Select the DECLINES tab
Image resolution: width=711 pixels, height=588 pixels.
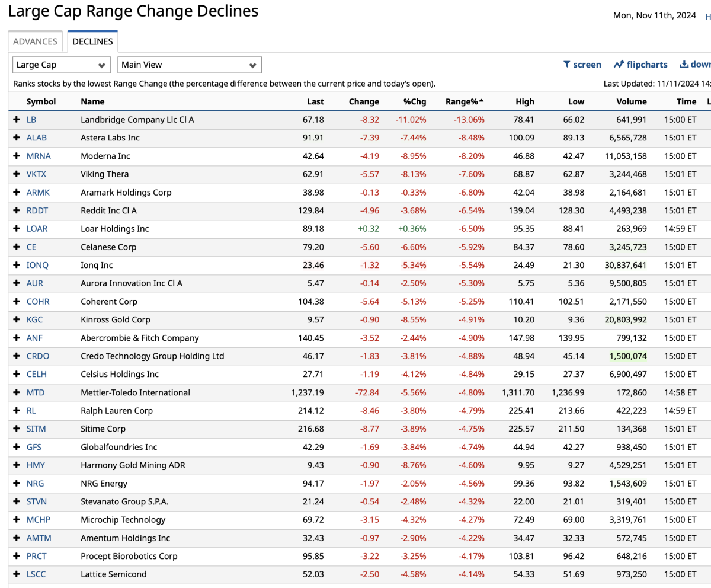[x=92, y=41]
